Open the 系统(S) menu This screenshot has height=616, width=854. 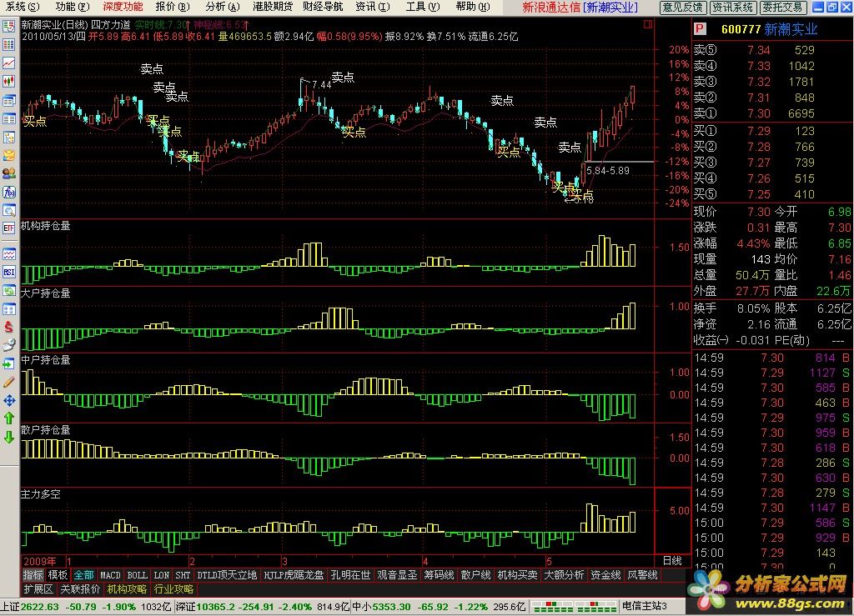pos(23,7)
